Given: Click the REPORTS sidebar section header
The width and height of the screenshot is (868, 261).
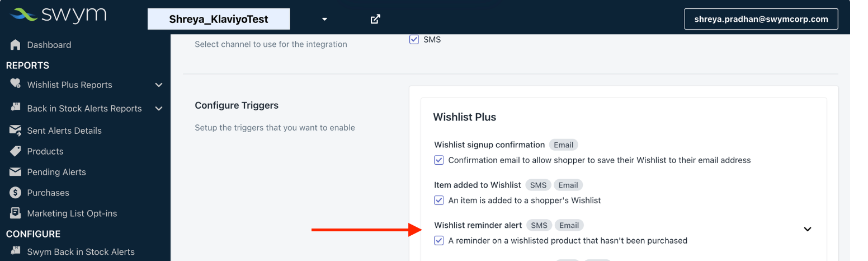Looking at the screenshot, I should tap(27, 66).
